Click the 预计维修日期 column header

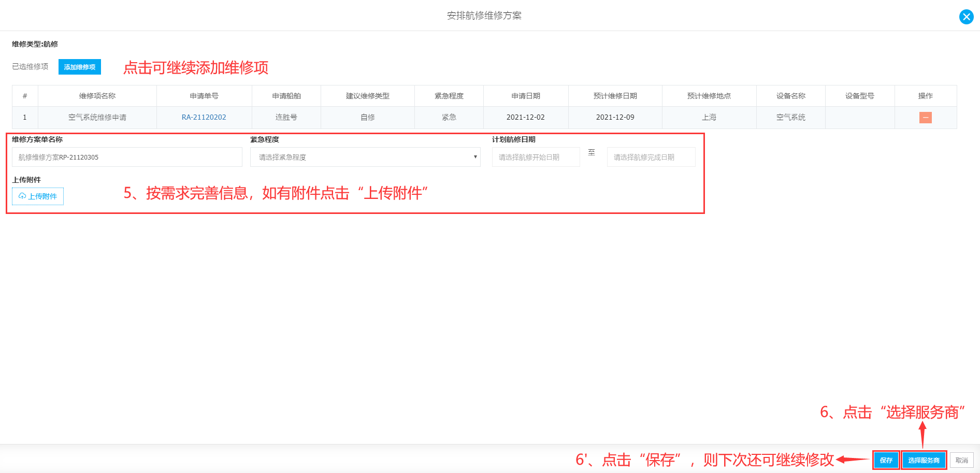point(615,96)
